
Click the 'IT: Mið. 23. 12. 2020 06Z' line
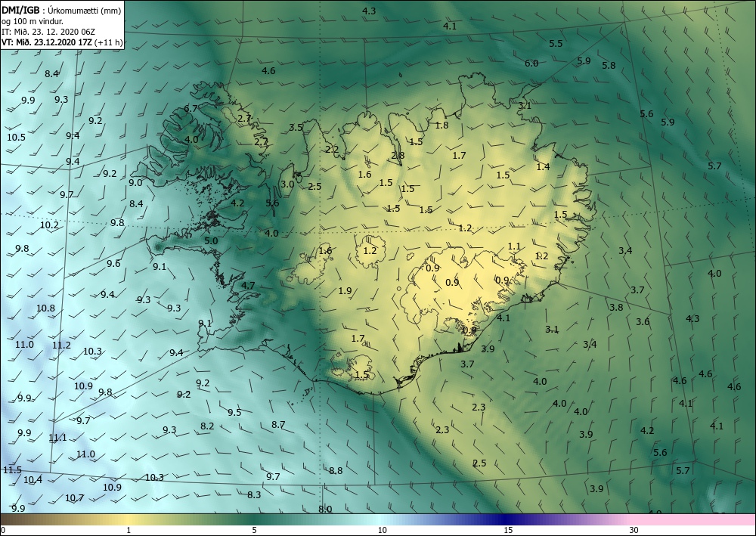point(48,32)
